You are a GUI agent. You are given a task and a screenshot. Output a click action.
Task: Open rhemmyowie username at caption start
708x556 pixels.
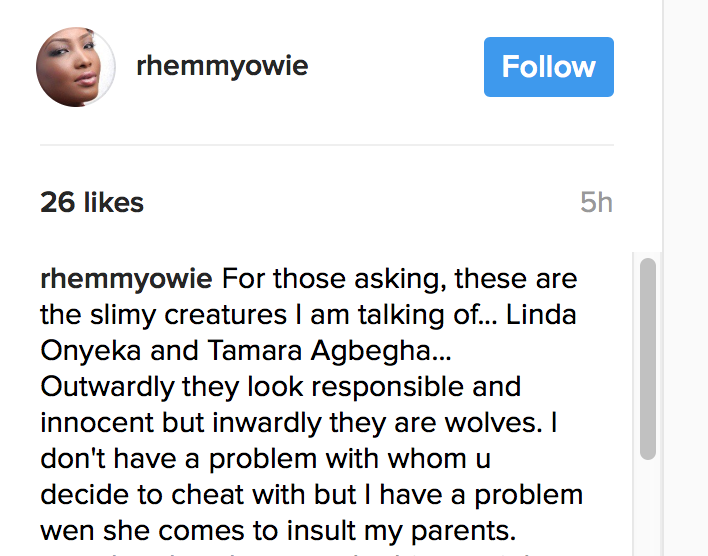[x=126, y=279]
